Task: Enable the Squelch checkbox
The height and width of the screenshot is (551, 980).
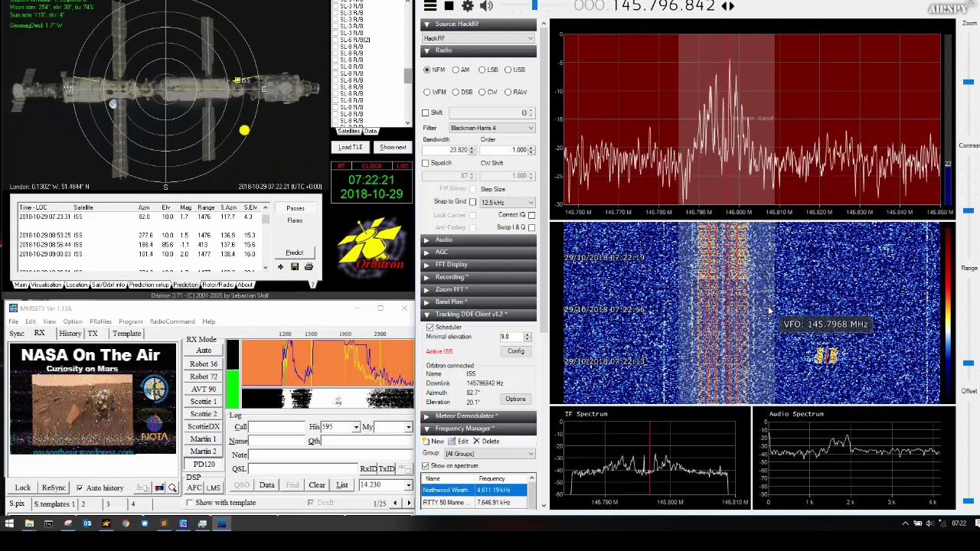Action: (x=426, y=163)
